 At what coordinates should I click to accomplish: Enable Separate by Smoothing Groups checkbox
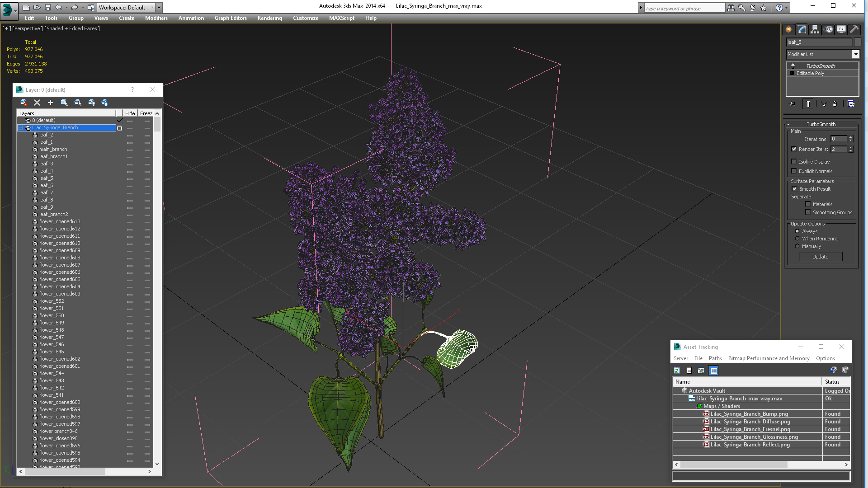tap(808, 212)
